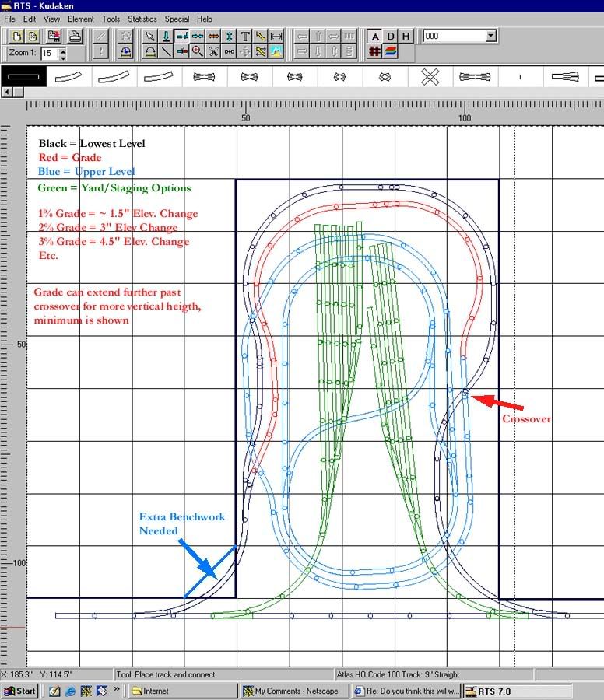The image size is (604, 700).
Task: Click the colored layers icon
Action: [x=391, y=51]
